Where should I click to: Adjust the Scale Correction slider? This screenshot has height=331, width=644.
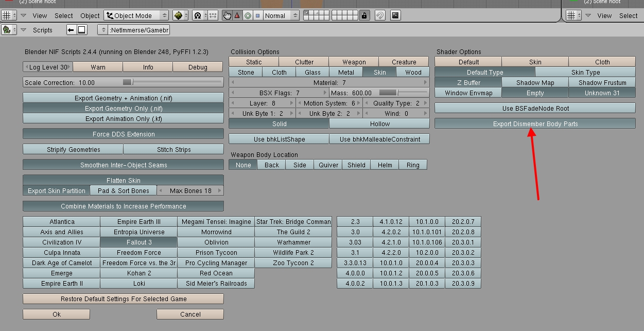[x=124, y=82]
